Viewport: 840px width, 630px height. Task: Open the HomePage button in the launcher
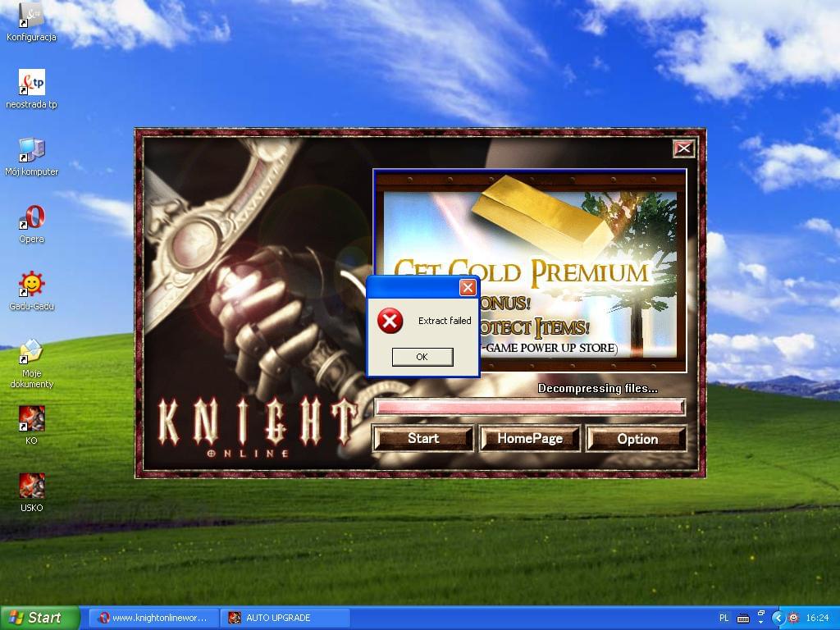530,438
